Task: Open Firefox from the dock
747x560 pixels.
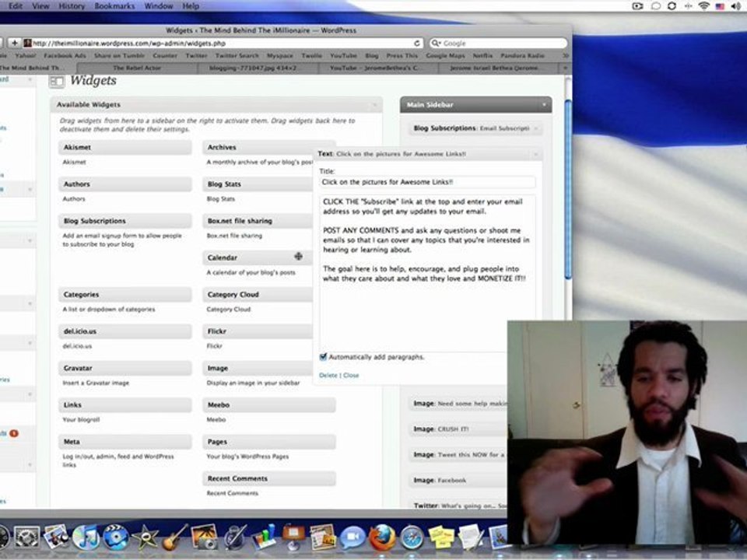Action: pyautogui.click(x=382, y=537)
